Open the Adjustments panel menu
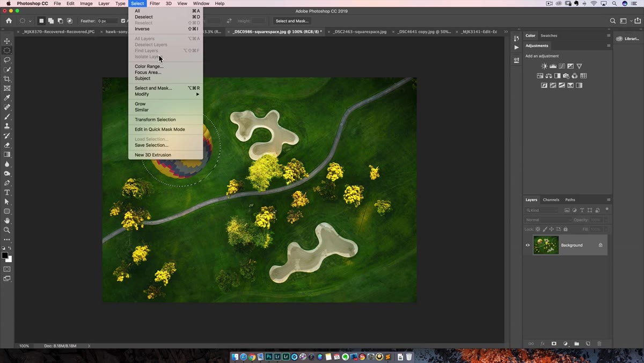 tap(609, 46)
